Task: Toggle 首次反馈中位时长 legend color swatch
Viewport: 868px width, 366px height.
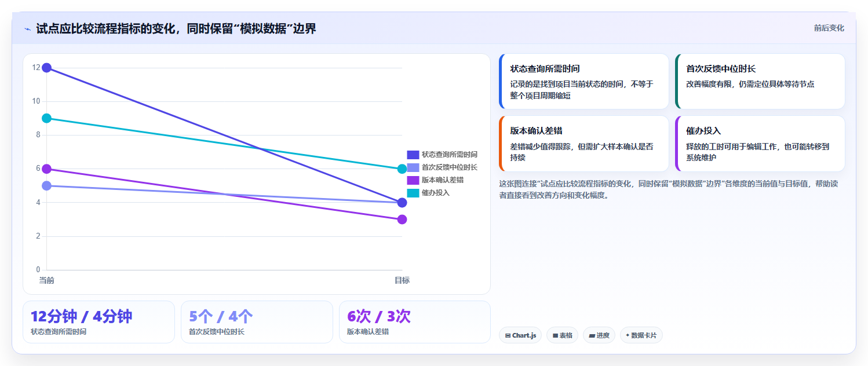Action: click(x=413, y=167)
